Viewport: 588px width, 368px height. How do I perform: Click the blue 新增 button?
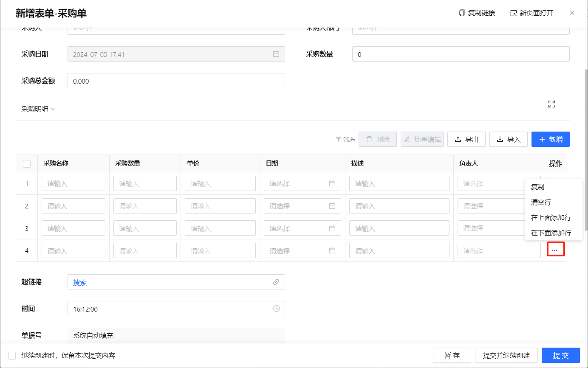pos(551,139)
